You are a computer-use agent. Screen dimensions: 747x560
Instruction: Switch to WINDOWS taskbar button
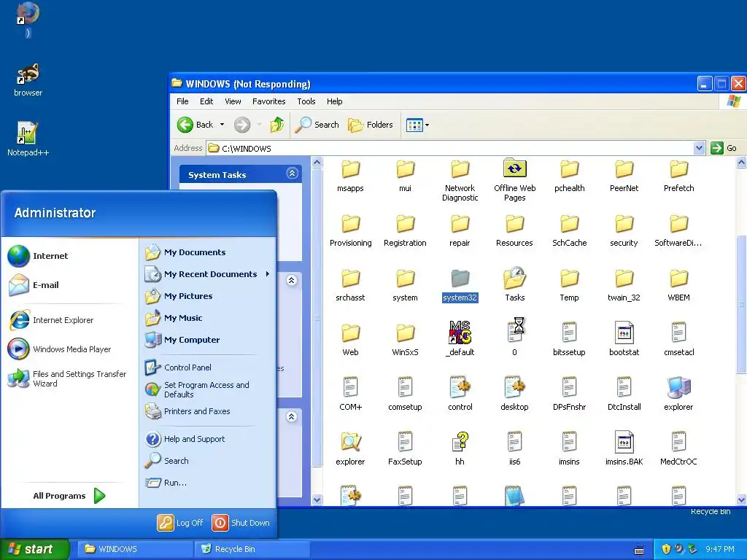[135, 549]
